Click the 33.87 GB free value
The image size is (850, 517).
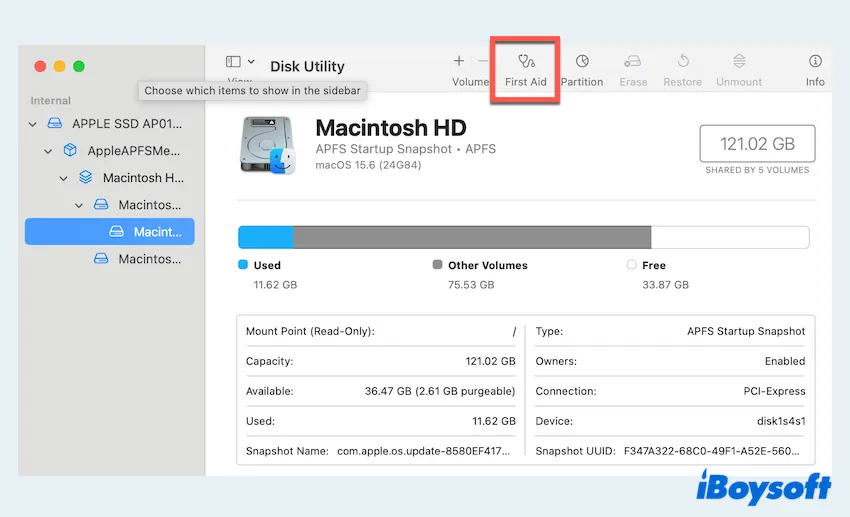(665, 285)
